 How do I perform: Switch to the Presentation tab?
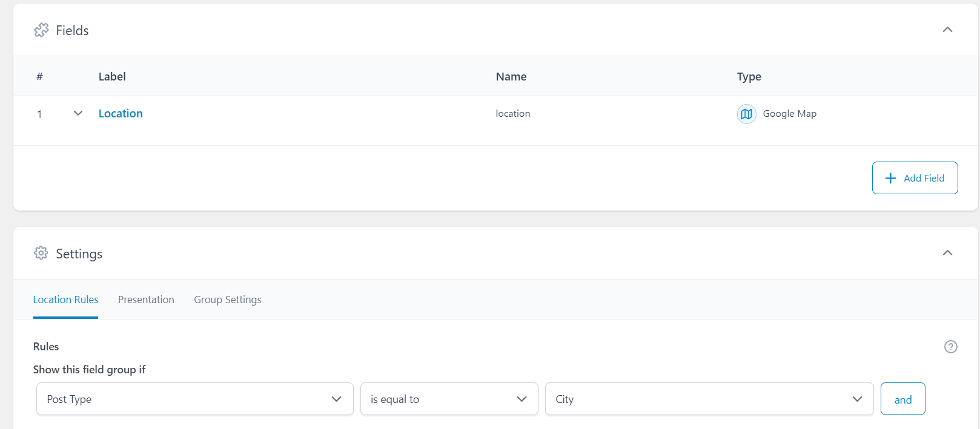coord(146,300)
